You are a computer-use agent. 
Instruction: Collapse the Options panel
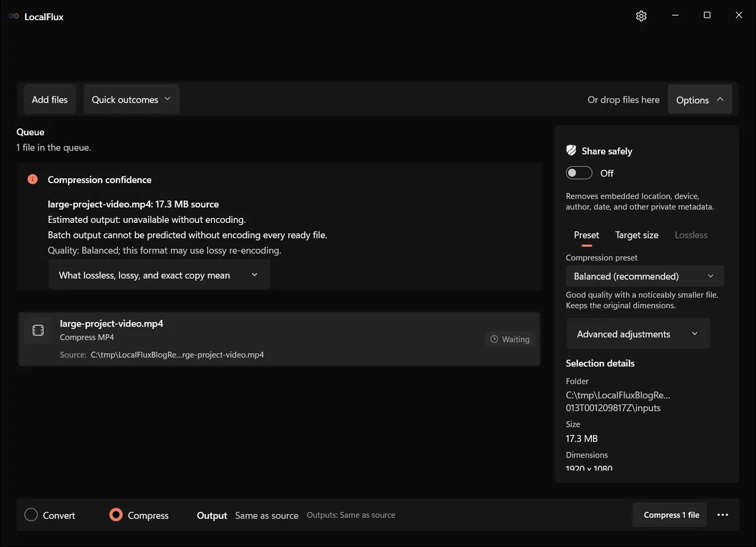pyautogui.click(x=700, y=99)
